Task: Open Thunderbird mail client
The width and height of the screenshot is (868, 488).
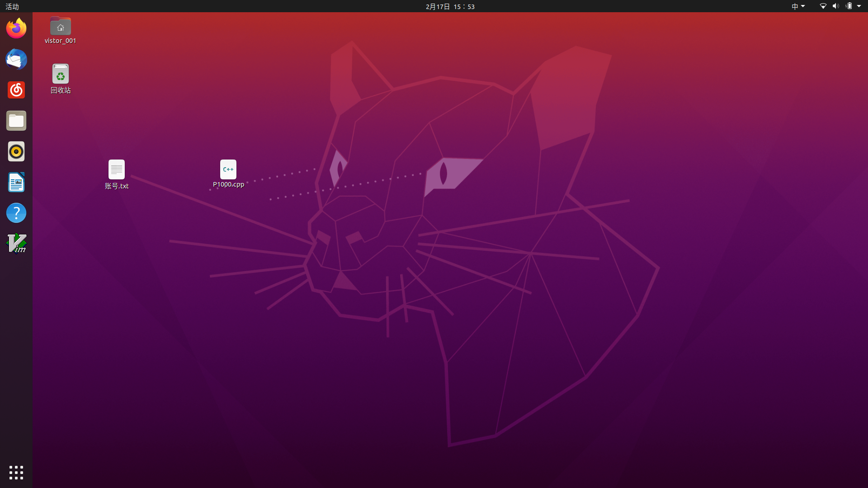Action: [16, 59]
